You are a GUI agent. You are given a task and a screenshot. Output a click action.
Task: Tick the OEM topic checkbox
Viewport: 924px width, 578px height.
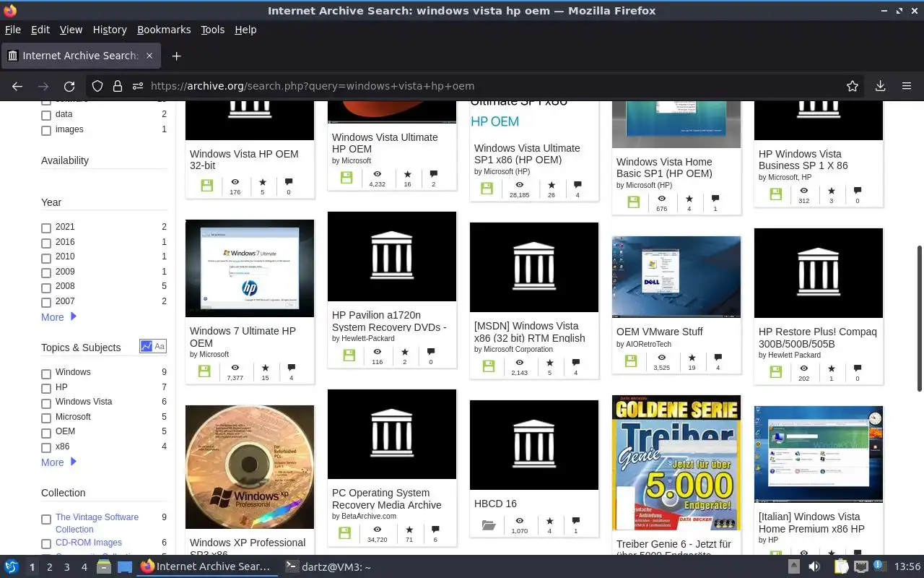(x=46, y=433)
